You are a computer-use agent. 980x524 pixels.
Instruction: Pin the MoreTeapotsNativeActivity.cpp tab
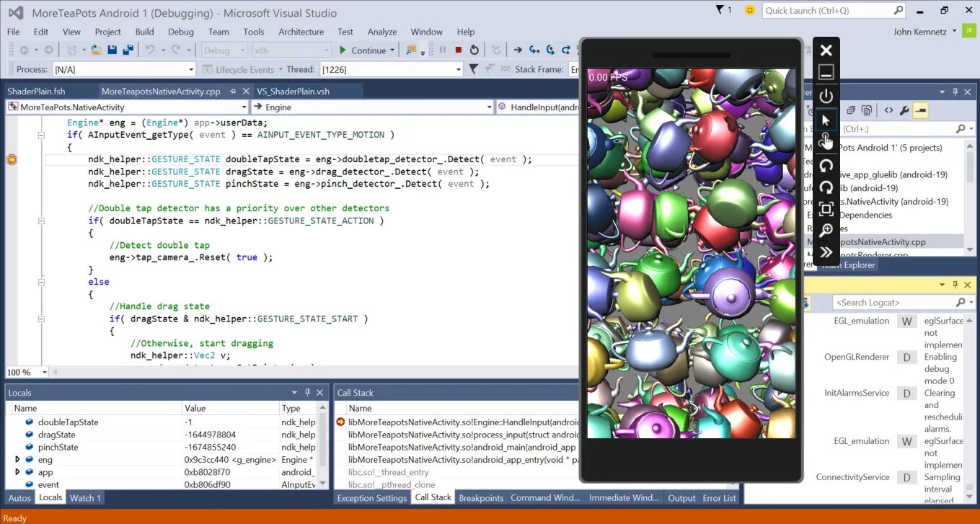(233, 92)
